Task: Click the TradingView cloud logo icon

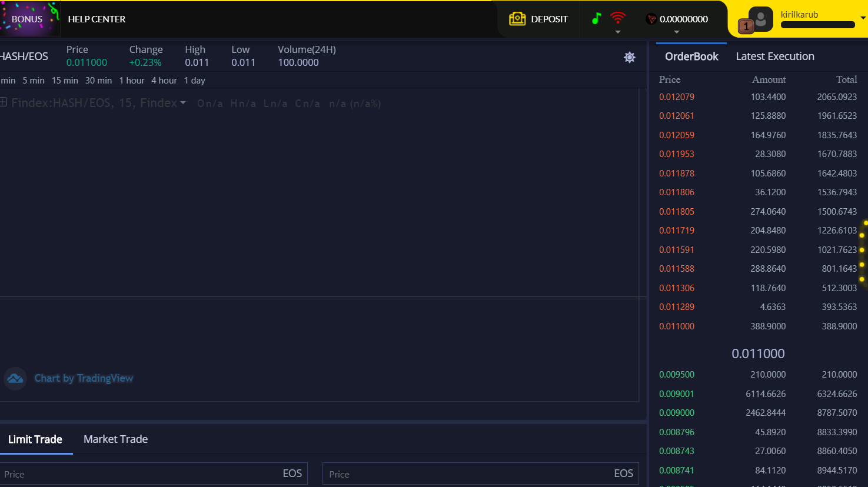Action: [15, 378]
